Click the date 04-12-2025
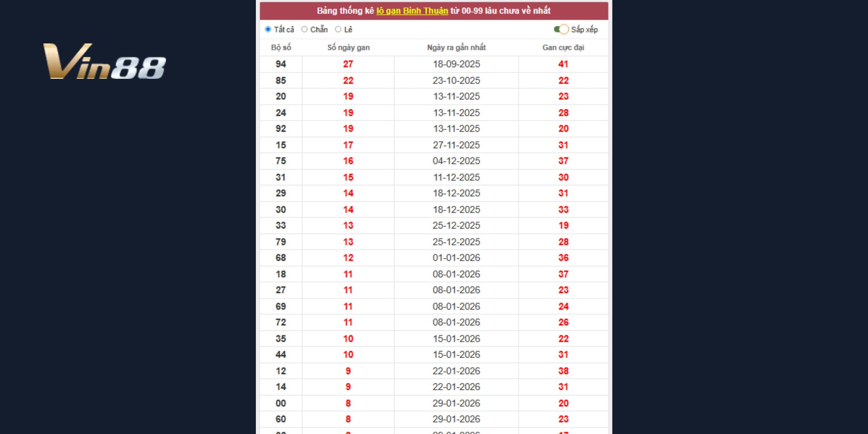The height and width of the screenshot is (434, 868). coord(456,161)
